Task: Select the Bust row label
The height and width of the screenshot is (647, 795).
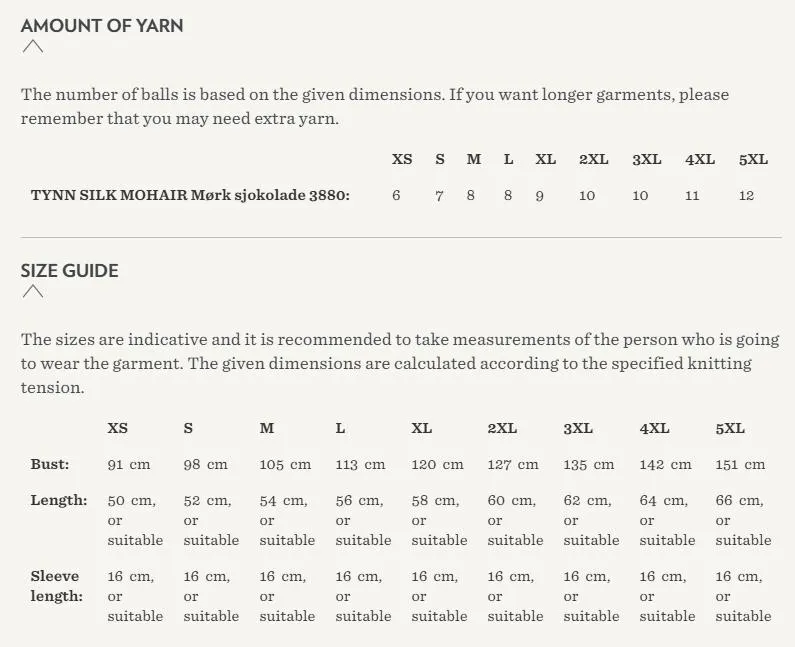Action: [x=50, y=464]
